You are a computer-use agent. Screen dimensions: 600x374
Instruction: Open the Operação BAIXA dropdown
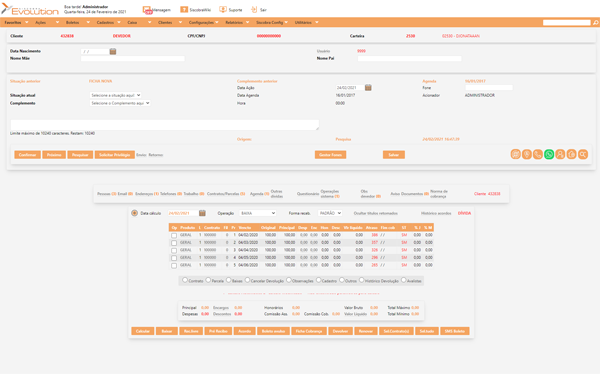[258, 213]
